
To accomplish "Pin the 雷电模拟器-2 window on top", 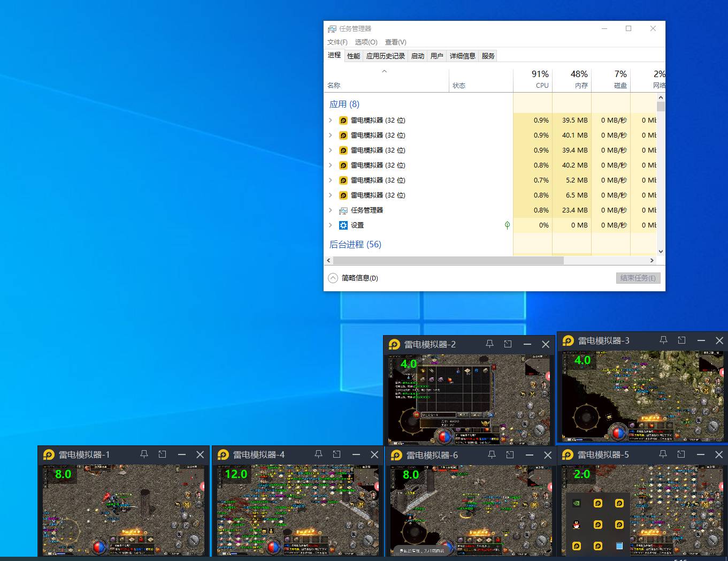I will (x=489, y=344).
